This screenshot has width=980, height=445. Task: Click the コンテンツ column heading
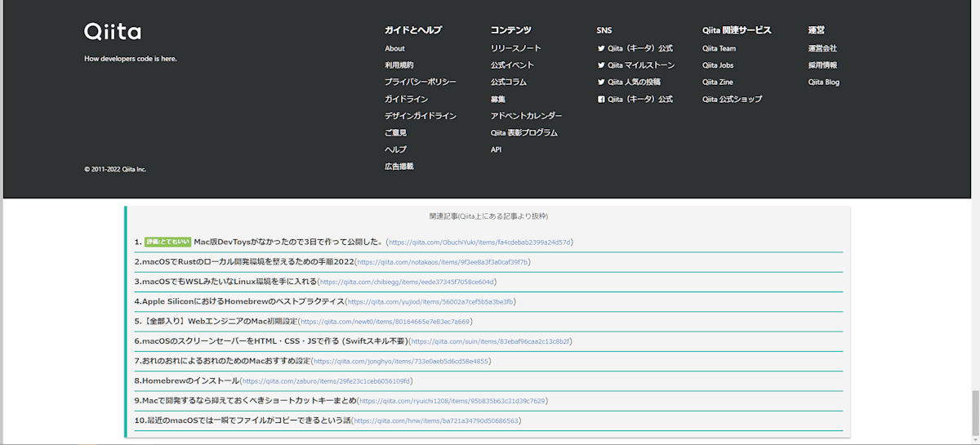tap(511, 30)
